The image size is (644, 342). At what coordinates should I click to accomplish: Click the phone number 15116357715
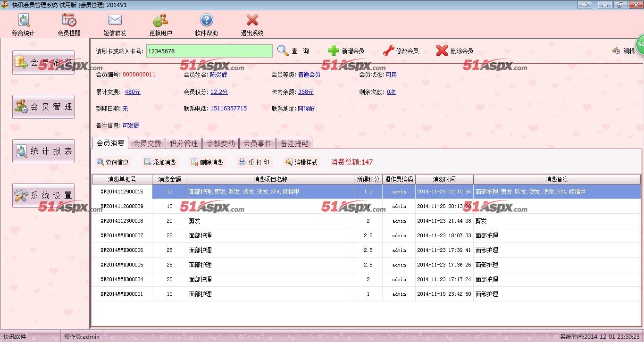228,108
